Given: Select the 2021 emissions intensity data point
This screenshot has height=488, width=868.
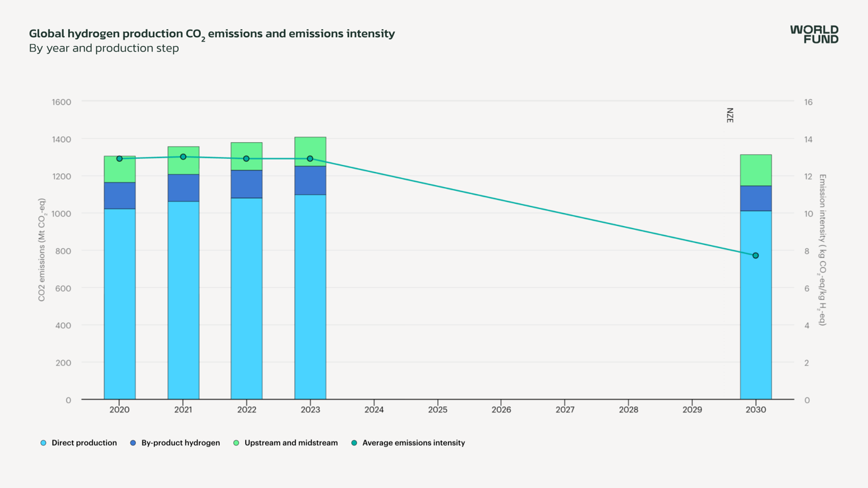Looking at the screenshot, I should coord(183,156).
